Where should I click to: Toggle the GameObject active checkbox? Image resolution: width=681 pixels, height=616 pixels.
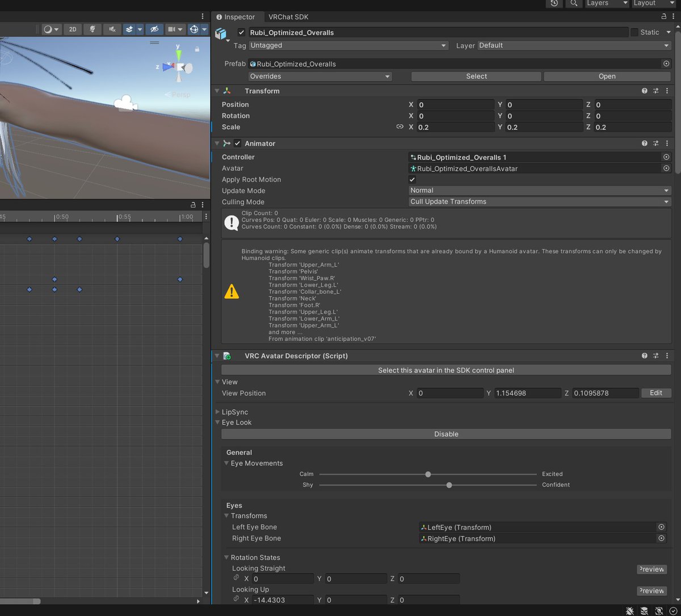242,32
